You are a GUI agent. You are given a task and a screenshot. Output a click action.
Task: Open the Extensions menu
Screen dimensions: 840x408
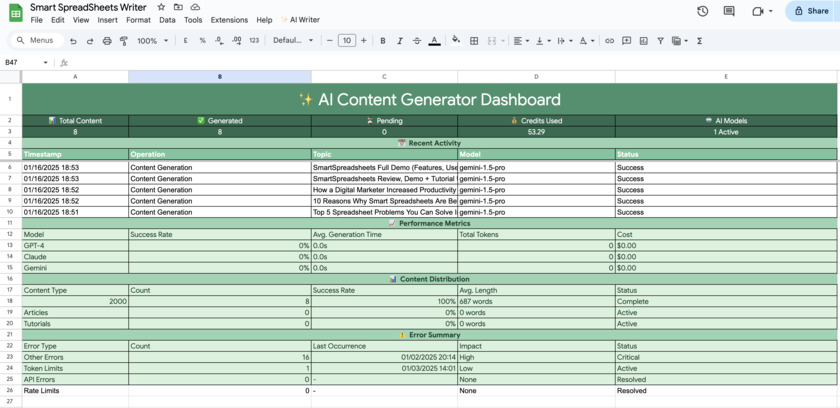(229, 20)
